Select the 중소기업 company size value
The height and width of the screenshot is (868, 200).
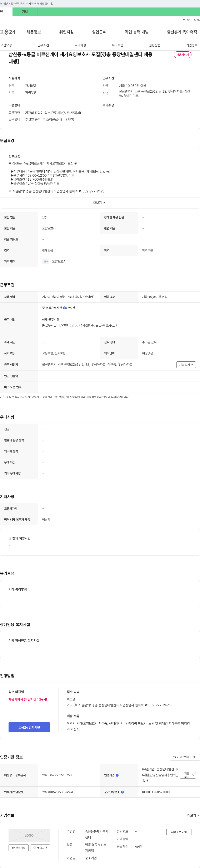pos(91,858)
